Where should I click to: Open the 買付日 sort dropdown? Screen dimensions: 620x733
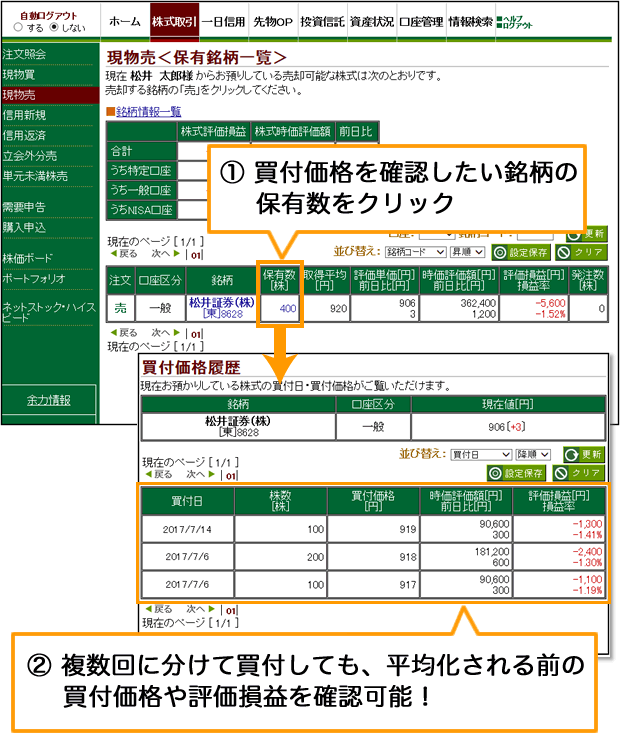point(481,454)
